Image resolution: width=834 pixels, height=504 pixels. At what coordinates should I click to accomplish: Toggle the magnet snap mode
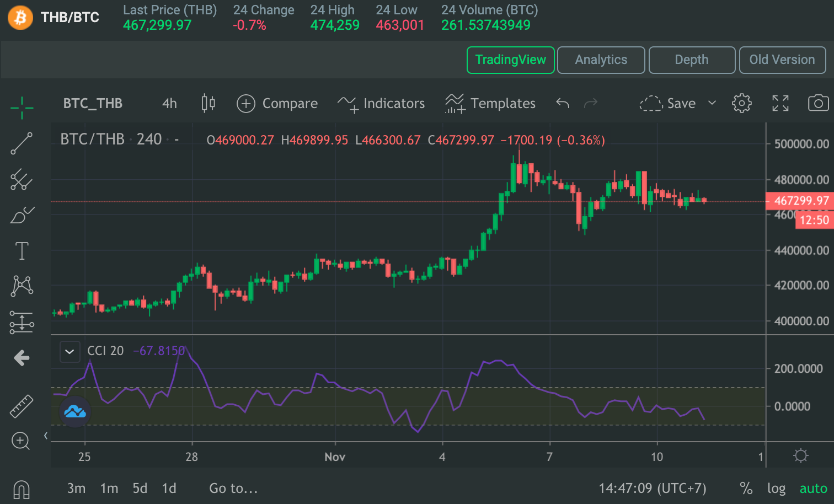point(21,490)
